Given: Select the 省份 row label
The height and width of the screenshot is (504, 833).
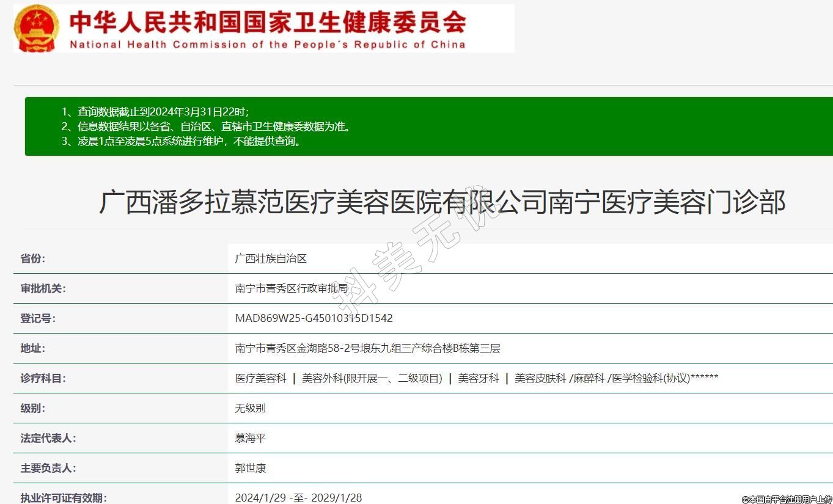Looking at the screenshot, I should (33, 258).
